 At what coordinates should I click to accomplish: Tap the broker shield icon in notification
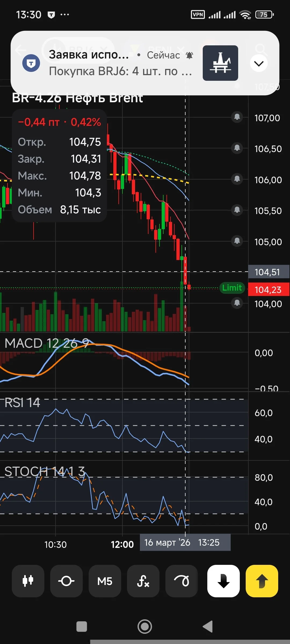click(x=31, y=63)
